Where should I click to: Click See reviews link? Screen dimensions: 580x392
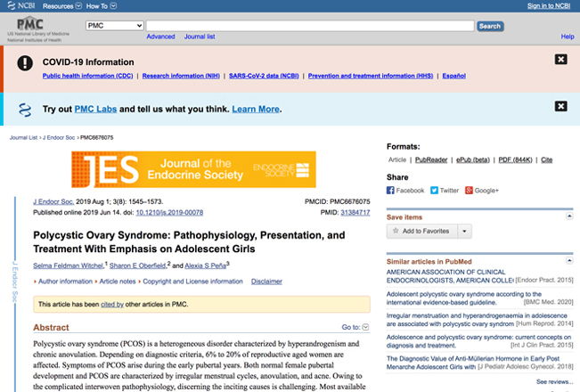click(554, 381)
